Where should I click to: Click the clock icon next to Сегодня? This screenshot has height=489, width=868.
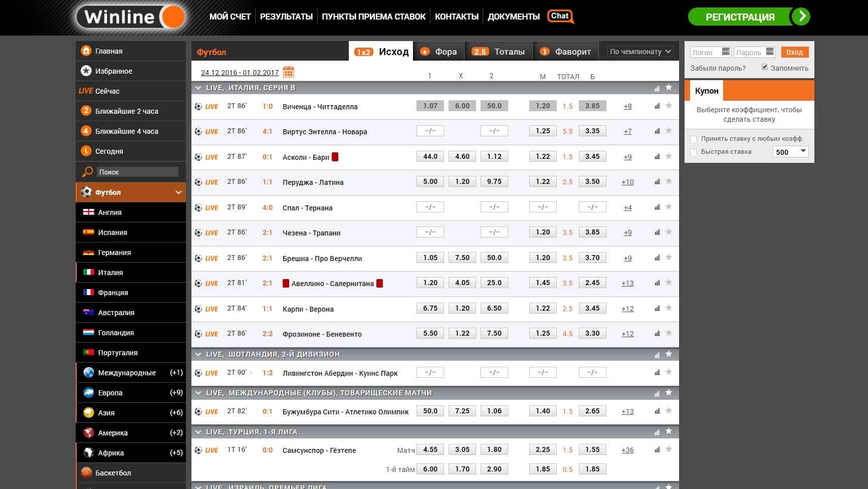tap(86, 151)
